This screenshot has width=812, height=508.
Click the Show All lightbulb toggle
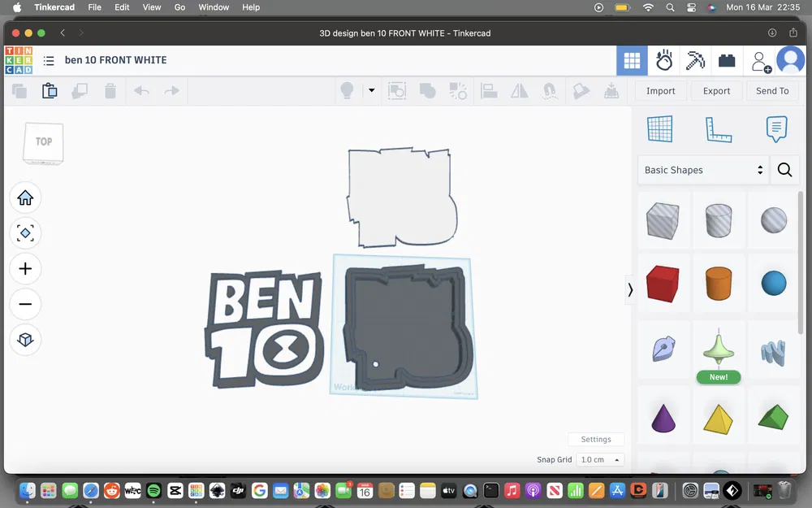(346, 90)
